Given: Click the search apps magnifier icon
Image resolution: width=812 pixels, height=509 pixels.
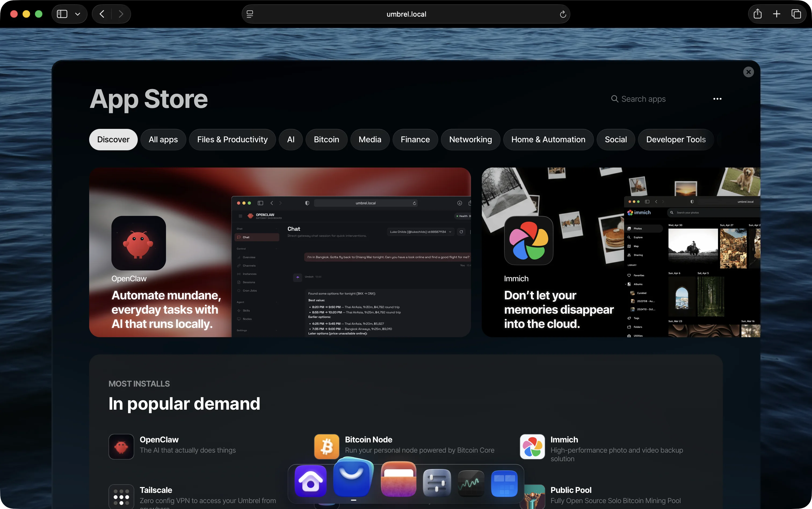Looking at the screenshot, I should pyautogui.click(x=614, y=99).
